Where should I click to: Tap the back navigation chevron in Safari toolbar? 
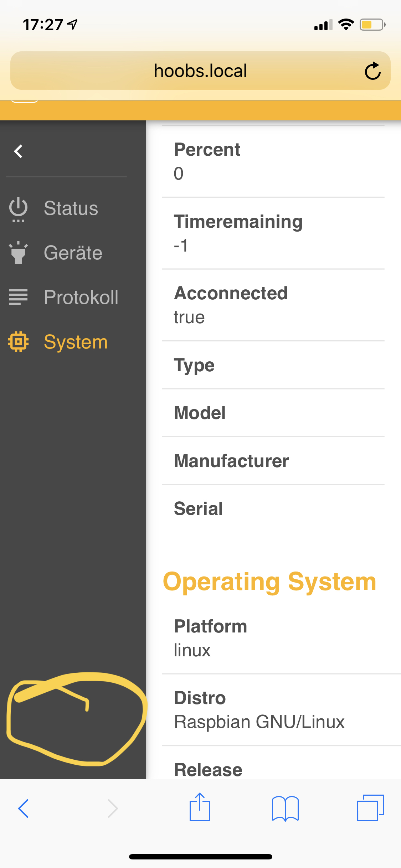click(x=23, y=808)
